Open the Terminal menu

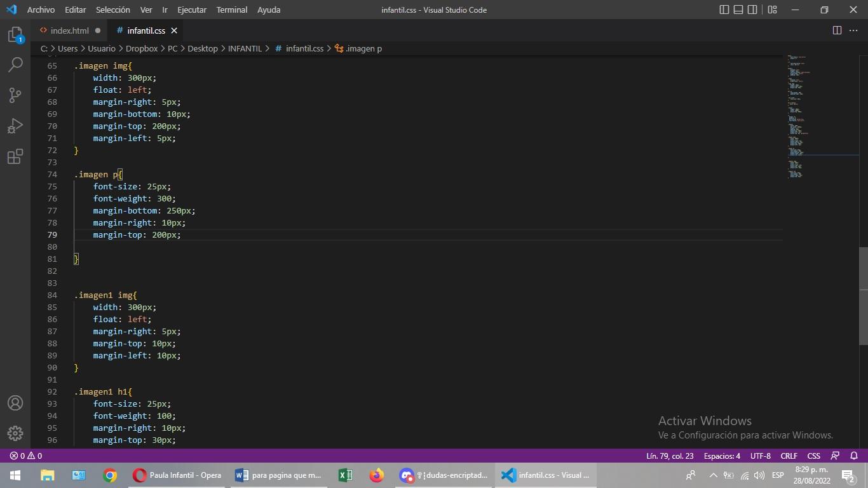[232, 10]
